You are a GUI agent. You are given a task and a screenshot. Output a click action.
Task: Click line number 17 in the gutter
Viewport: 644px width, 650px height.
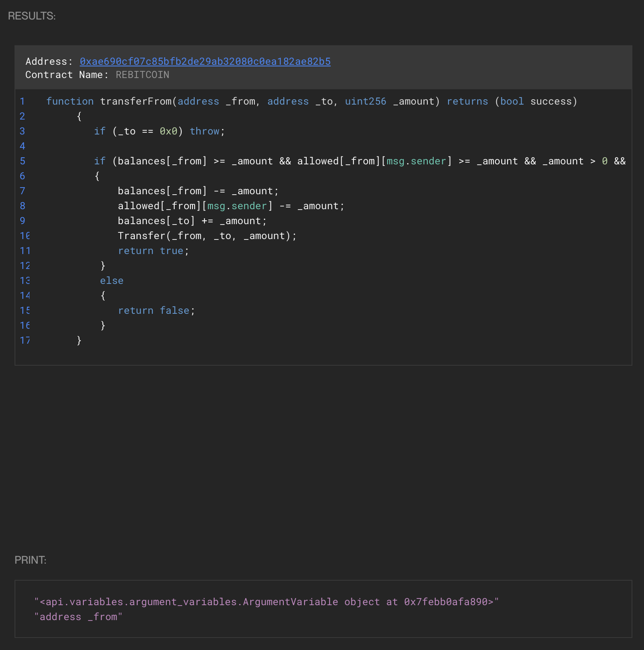point(25,340)
